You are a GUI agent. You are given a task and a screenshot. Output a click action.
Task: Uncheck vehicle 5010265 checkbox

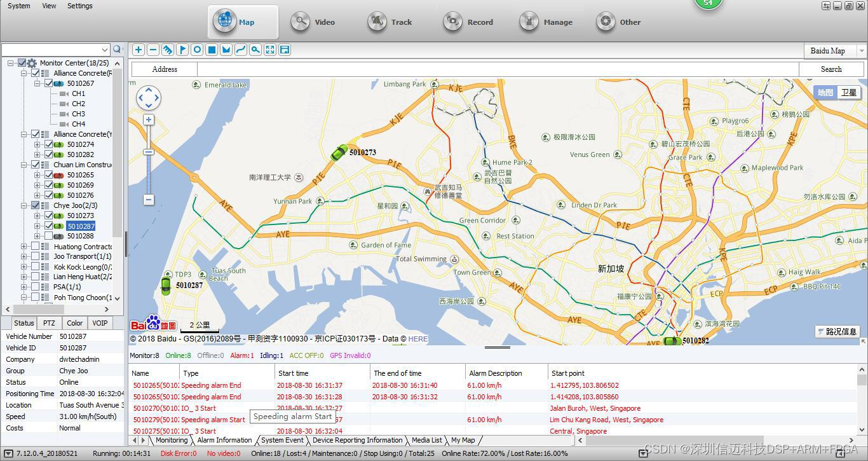(x=49, y=175)
